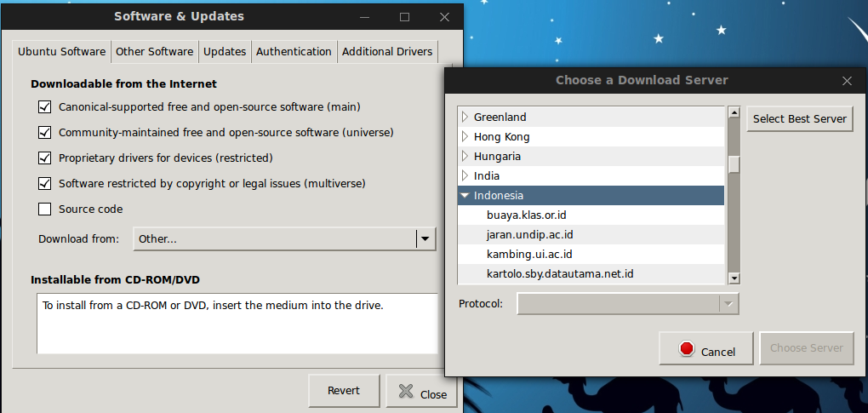The image size is (868, 413).
Task: Open the Authentication tab
Action: click(x=294, y=51)
